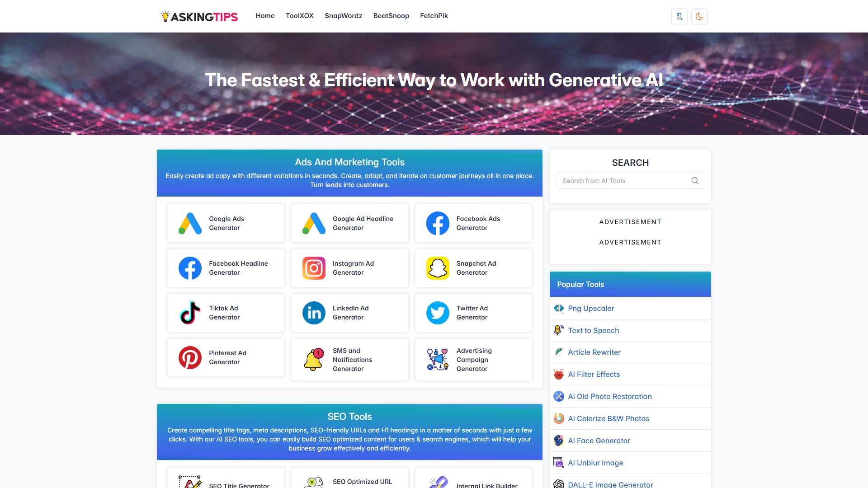
Task: Click the AI Face Generator icon
Action: (559, 441)
